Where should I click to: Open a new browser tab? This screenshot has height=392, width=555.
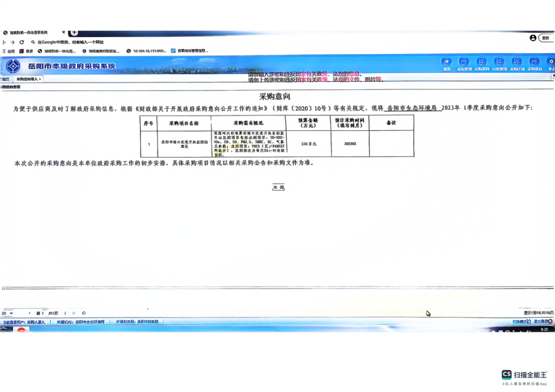pyautogui.click(x=74, y=33)
